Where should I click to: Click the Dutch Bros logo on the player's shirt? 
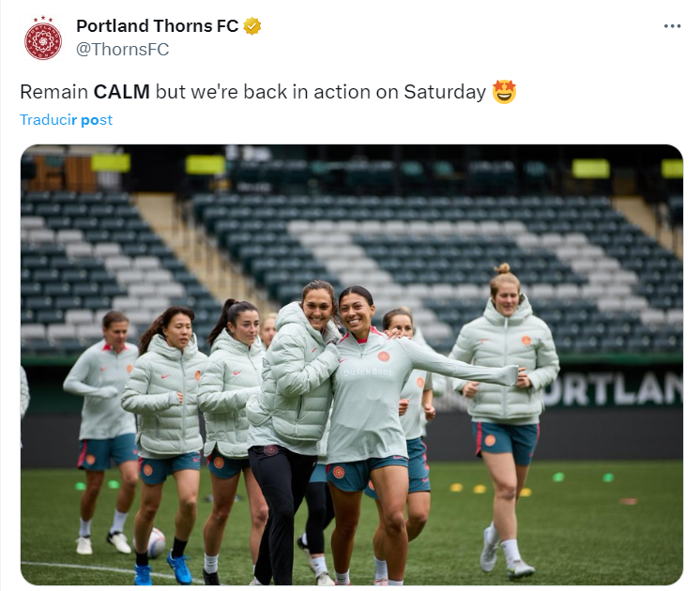[x=368, y=371]
